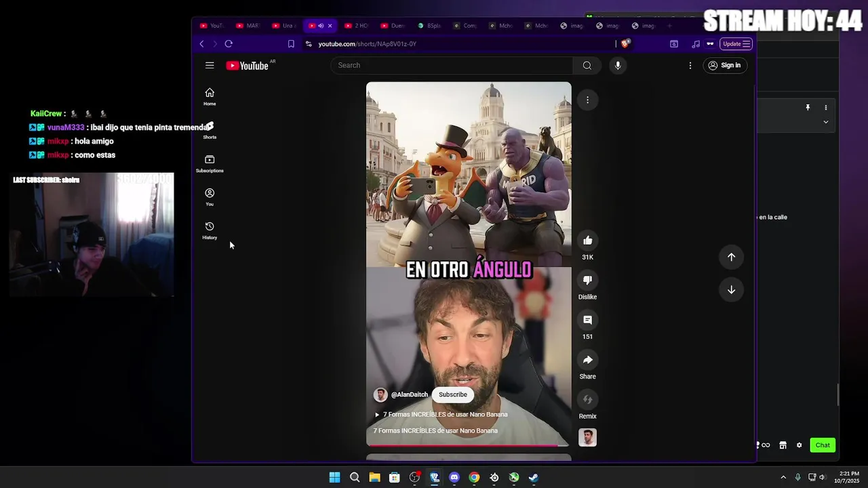Screen dimensions: 868x488
Task: Start voice search with the microphone icon
Action: point(618,65)
